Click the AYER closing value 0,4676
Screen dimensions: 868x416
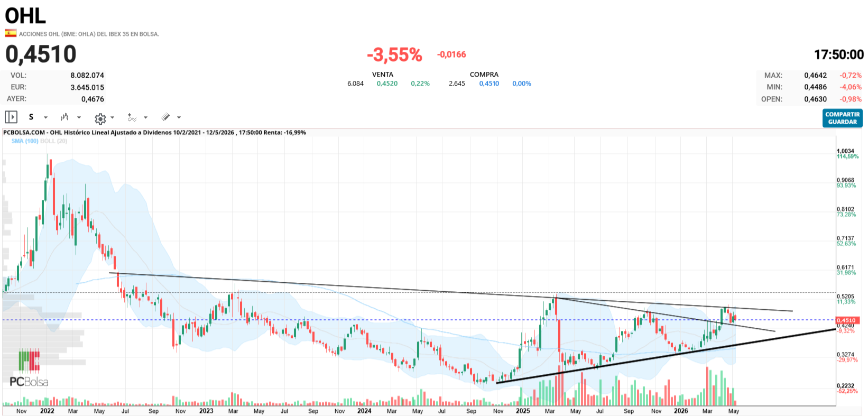[93, 99]
